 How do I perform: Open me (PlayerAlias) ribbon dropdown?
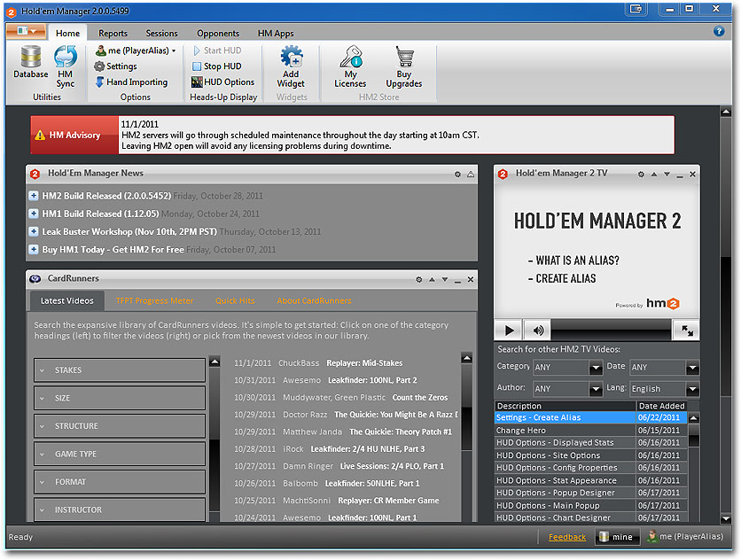[x=136, y=51]
